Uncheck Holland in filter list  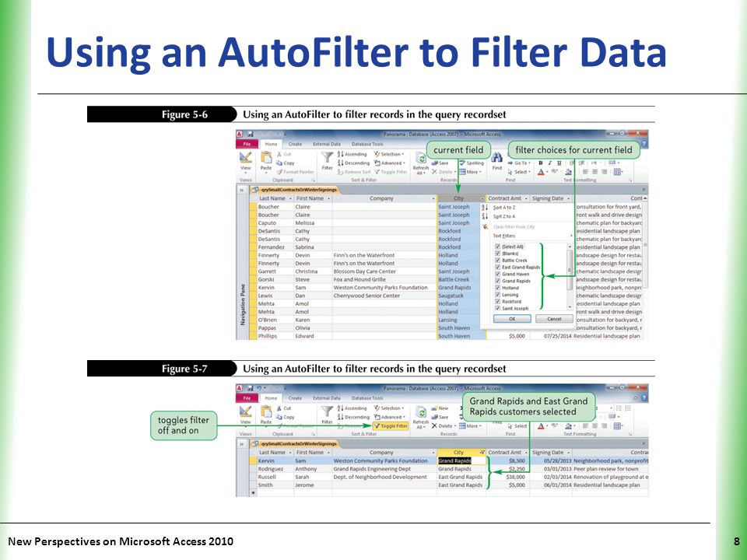(x=497, y=288)
